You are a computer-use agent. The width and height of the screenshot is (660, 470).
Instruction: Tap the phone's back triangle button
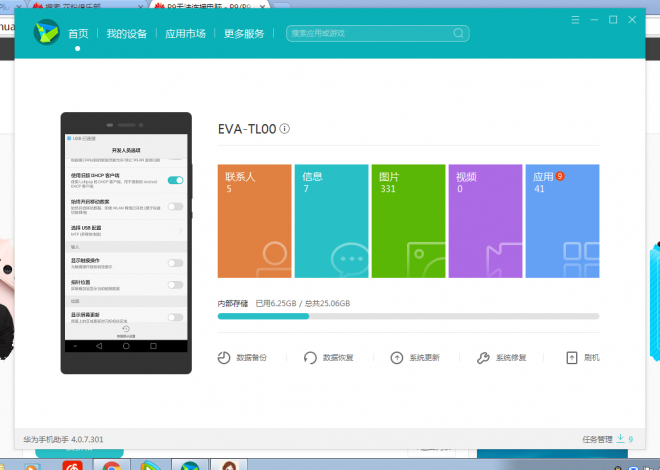pyautogui.click(x=99, y=346)
